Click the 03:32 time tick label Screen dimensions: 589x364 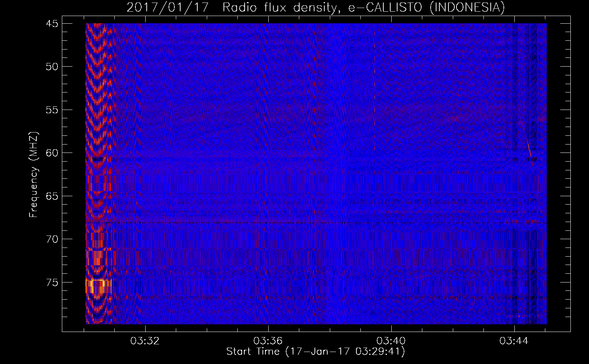tap(145, 341)
